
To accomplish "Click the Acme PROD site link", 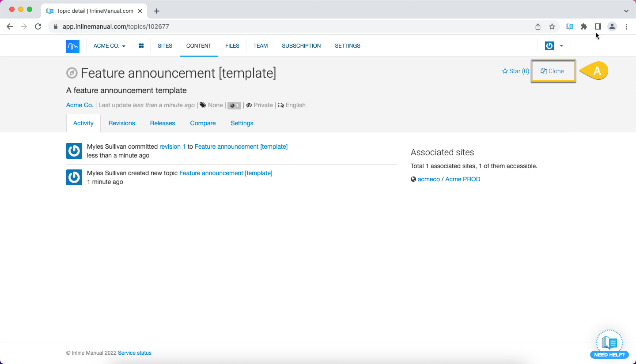I will coord(462,179).
